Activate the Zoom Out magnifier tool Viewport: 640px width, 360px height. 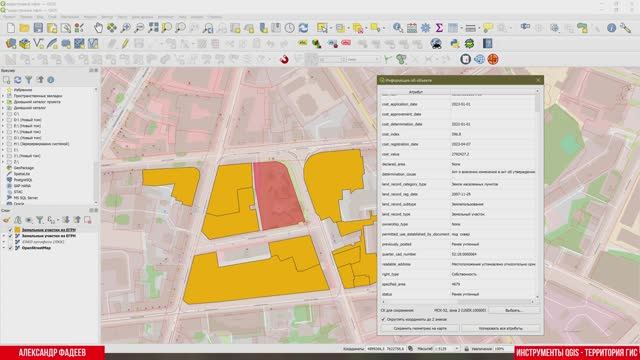click(139, 28)
